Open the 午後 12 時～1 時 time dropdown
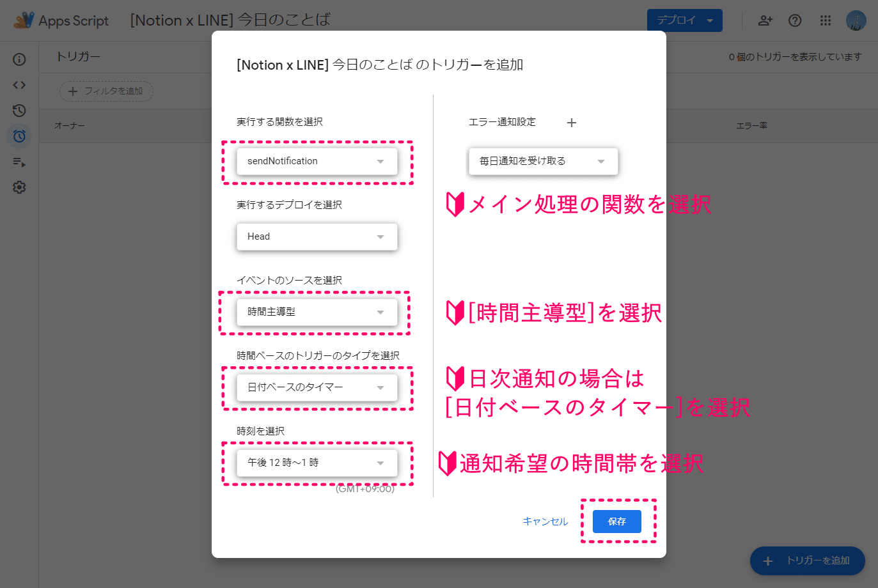The height and width of the screenshot is (588, 878). [317, 463]
